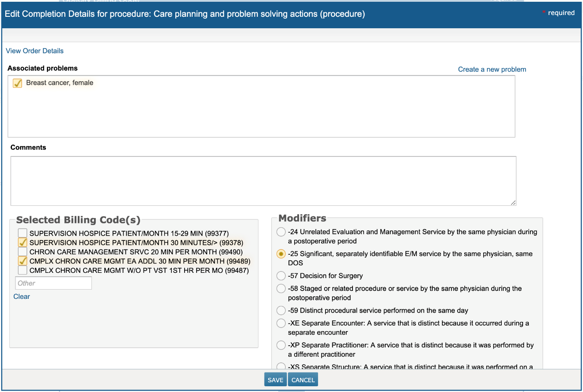Select the -XE Separate Encounter modifier
Image resolution: width=583 pixels, height=392 pixels.
coord(281,324)
